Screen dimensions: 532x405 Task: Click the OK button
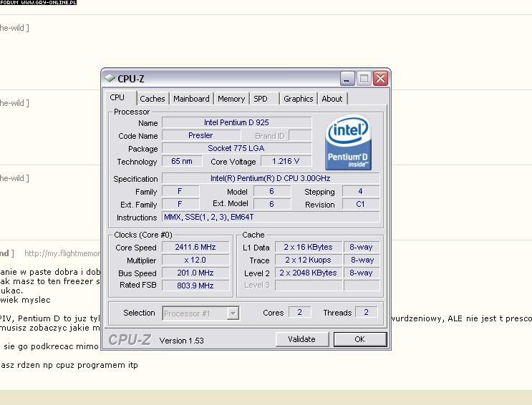coord(359,339)
